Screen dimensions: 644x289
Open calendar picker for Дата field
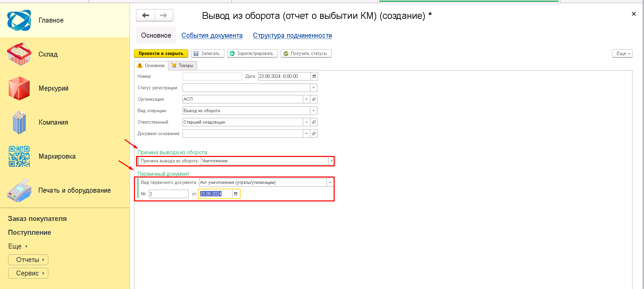coord(314,76)
